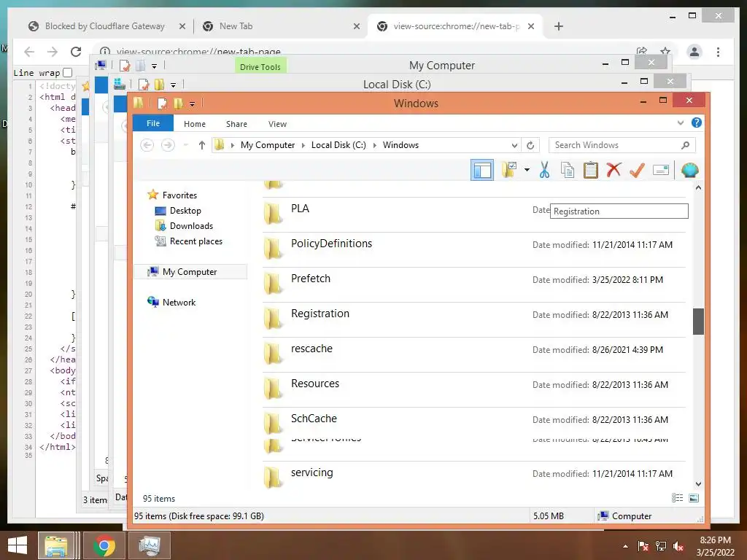Click New folder in Windows quick access toolbar
This screenshot has height=560, width=747.
click(x=179, y=103)
